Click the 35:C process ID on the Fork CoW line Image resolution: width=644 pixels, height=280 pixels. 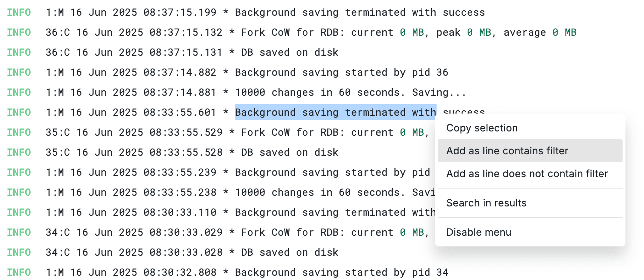(x=57, y=132)
